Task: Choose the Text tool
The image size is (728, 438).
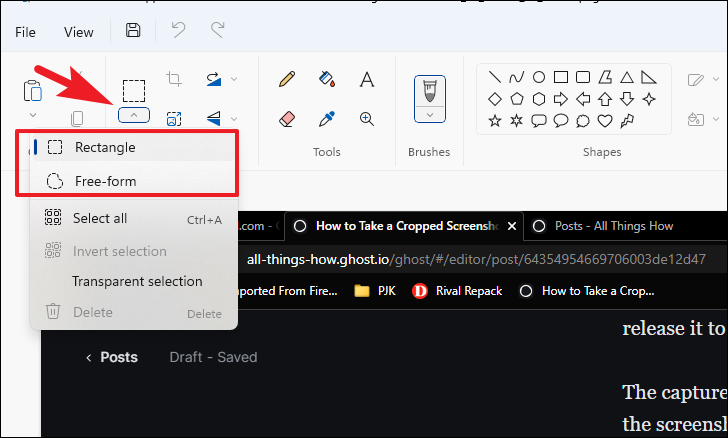Action: point(367,79)
